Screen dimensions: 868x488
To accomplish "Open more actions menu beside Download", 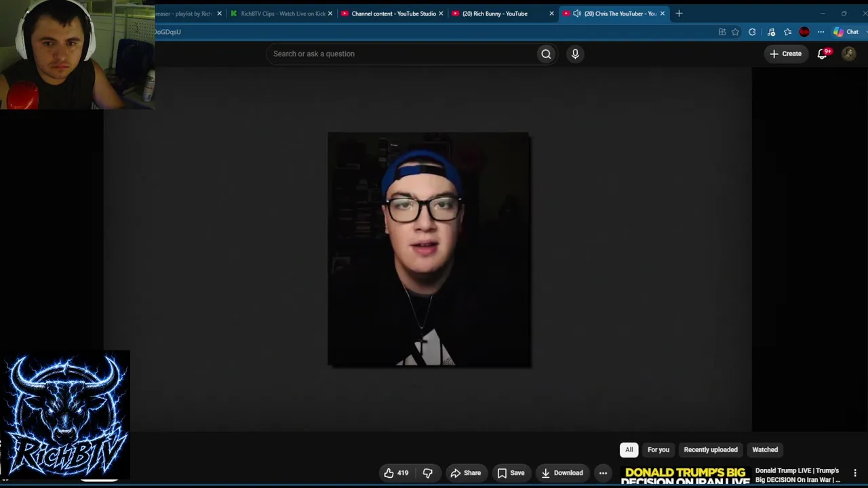I will (603, 473).
